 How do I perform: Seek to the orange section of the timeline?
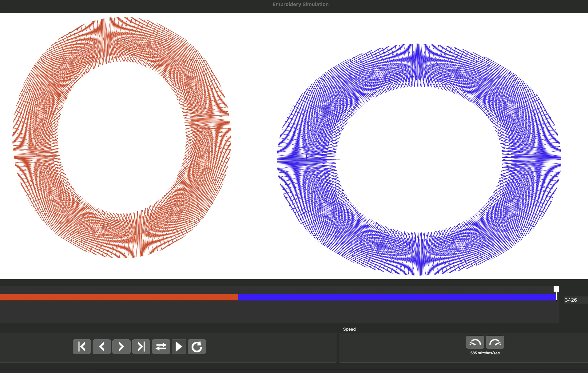pos(119,297)
